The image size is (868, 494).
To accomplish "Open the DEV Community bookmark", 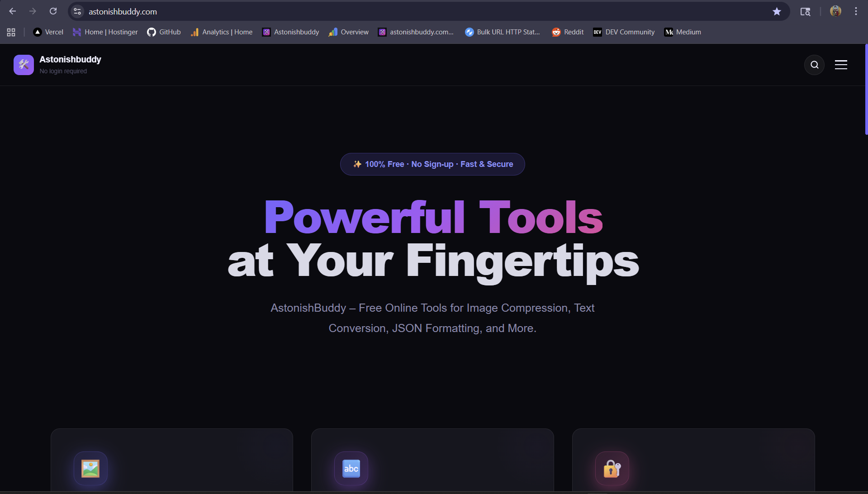I will pos(624,32).
